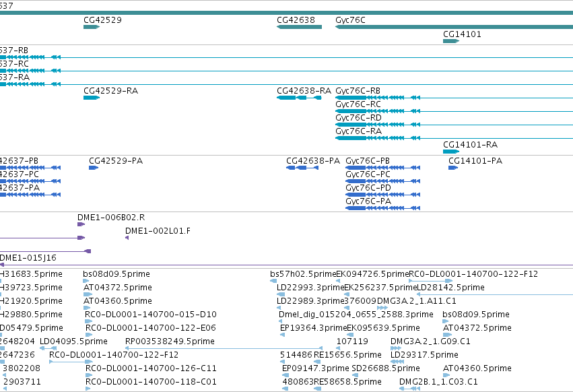Select EST label RP003538249.5prime
This screenshot has width=573, height=392.
pyautogui.click(x=170, y=342)
